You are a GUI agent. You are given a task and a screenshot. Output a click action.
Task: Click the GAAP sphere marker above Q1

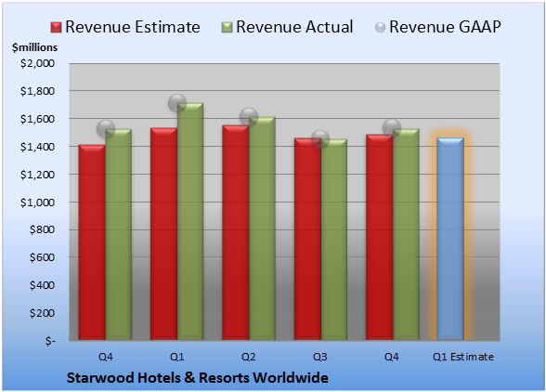coord(177,103)
